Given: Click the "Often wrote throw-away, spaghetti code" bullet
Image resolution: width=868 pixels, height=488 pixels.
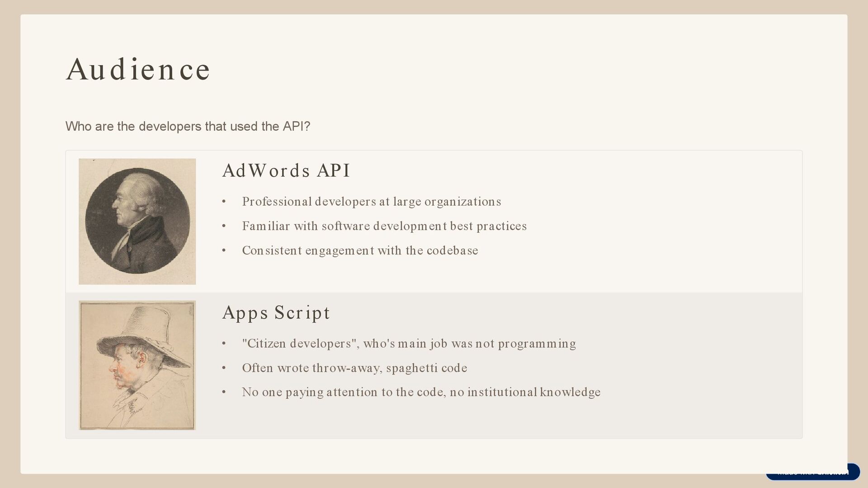Looking at the screenshot, I should point(354,368).
